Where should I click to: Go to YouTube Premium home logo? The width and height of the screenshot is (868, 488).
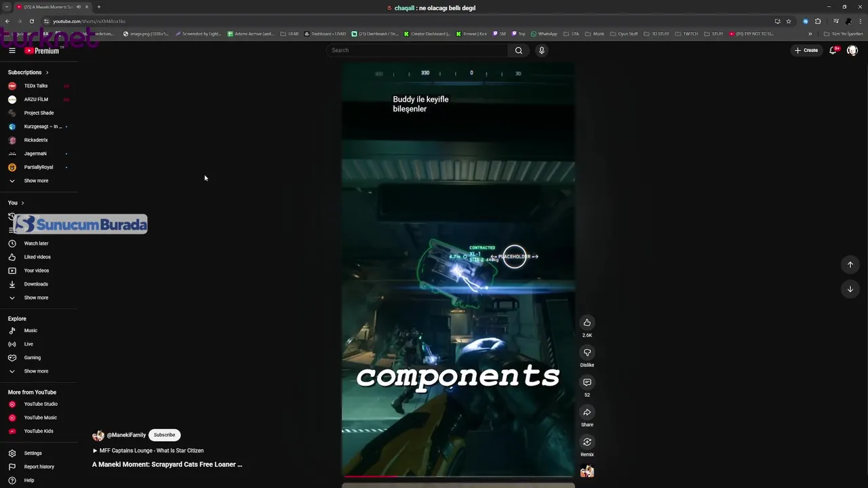(42, 51)
